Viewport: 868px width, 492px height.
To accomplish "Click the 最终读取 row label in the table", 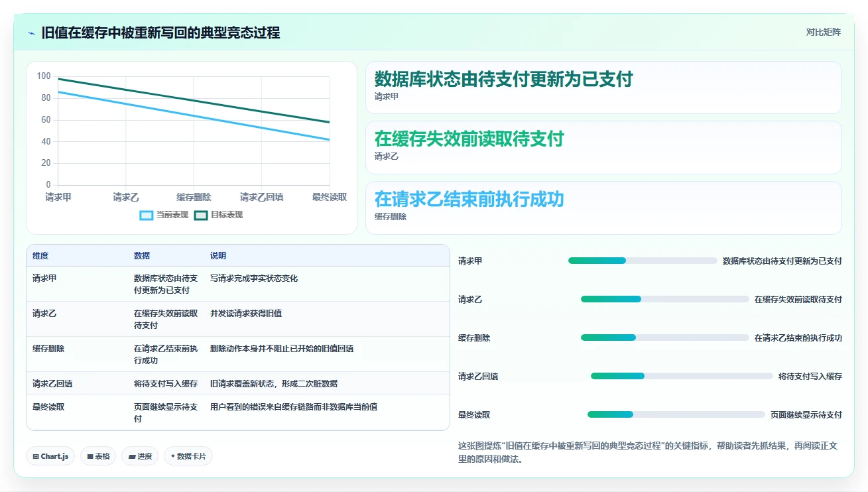I will 48,406.
